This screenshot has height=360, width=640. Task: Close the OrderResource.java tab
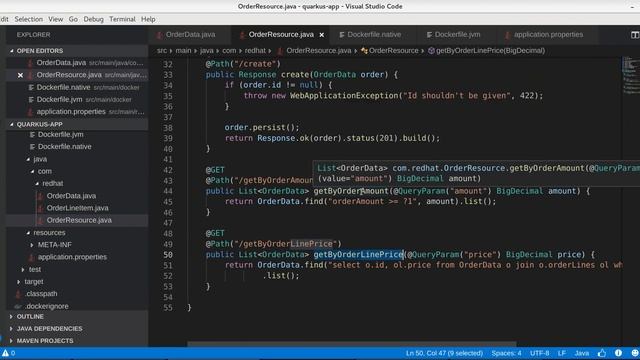pos(322,35)
